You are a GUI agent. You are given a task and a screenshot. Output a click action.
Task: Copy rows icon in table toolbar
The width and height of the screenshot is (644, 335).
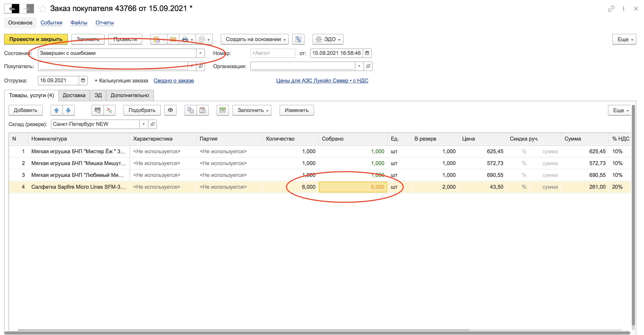pyautogui.click(x=191, y=110)
